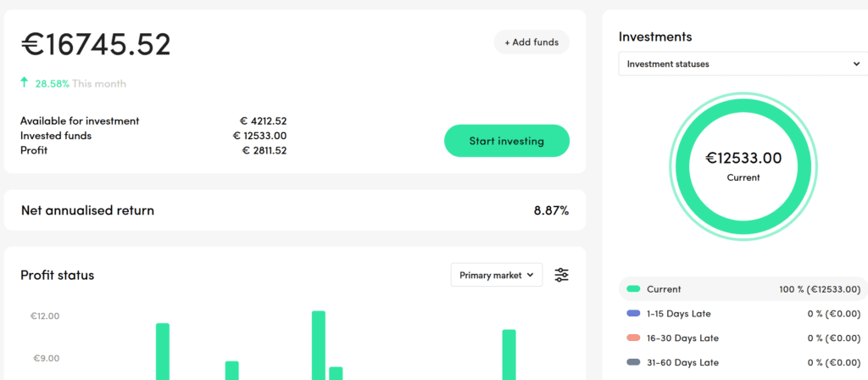Screen dimensions: 868x380
Task: Click the € 4212.52 available amount
Action: point(263,120)
